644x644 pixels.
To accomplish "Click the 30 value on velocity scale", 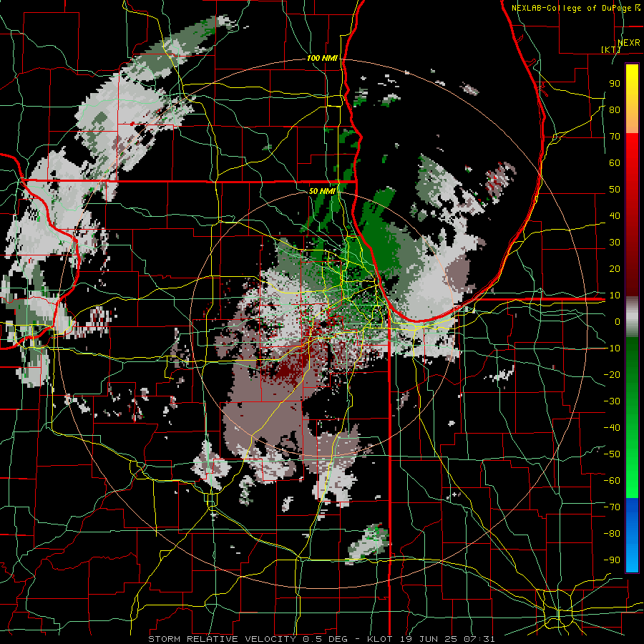I will click(x=615, y=243).
